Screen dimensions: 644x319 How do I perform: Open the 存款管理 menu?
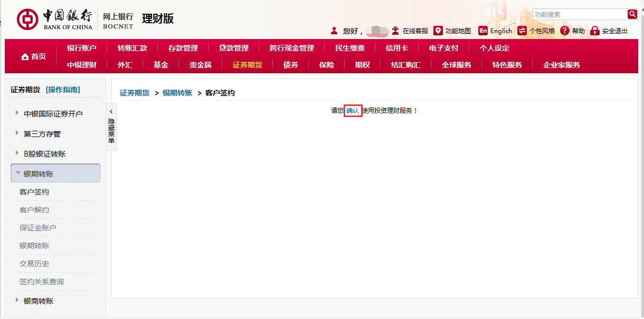click(183, 48)
